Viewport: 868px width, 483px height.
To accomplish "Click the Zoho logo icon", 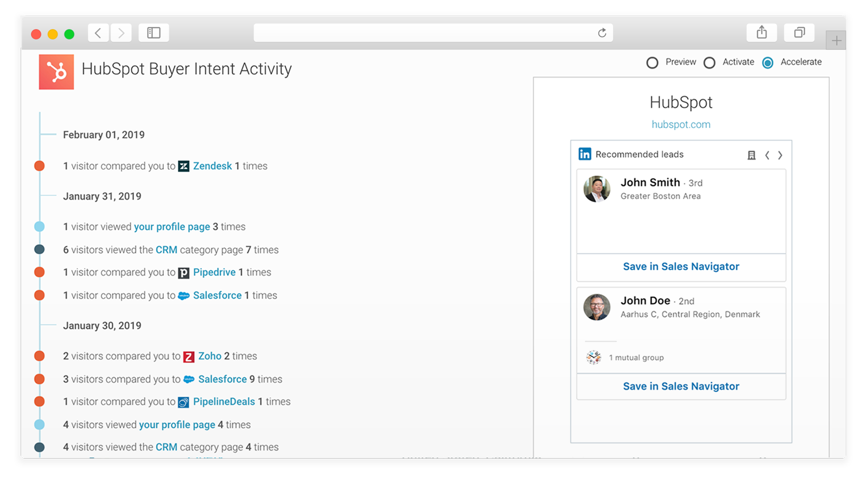I will [189, 357].
